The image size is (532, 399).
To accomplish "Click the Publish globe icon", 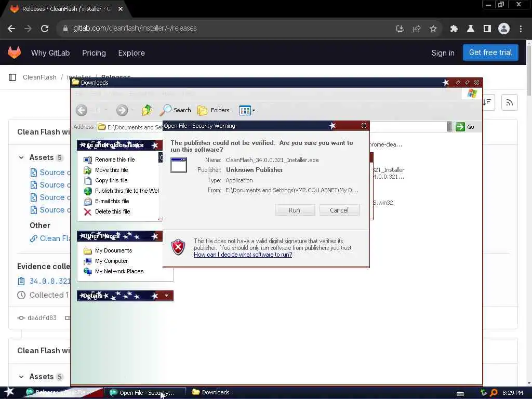I will click(87, 191).
